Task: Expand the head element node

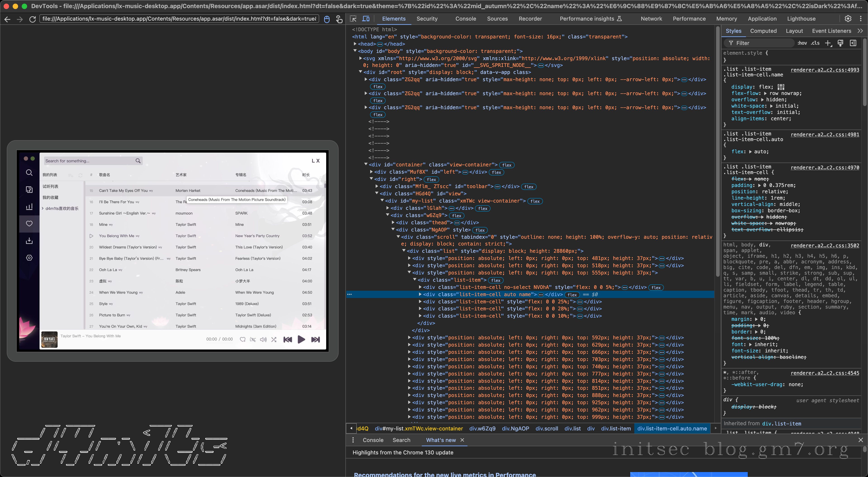Action: [355, 44]
